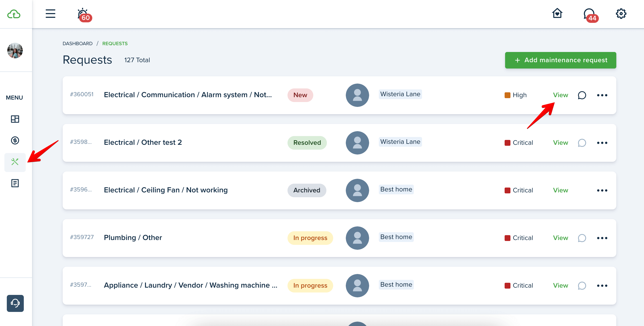Click the Resolved status badge
Image resolution: width=644 pixels, height=326 pixels.
click(307, 143)
